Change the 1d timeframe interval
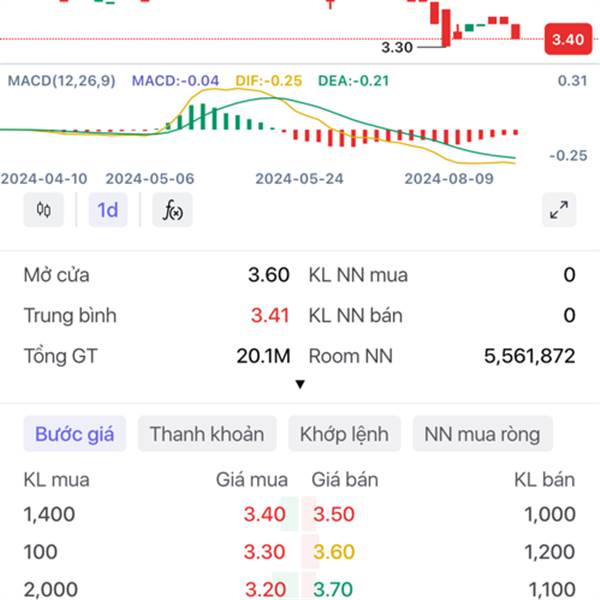This screenshot has height=600, width=600. point(108,210)
